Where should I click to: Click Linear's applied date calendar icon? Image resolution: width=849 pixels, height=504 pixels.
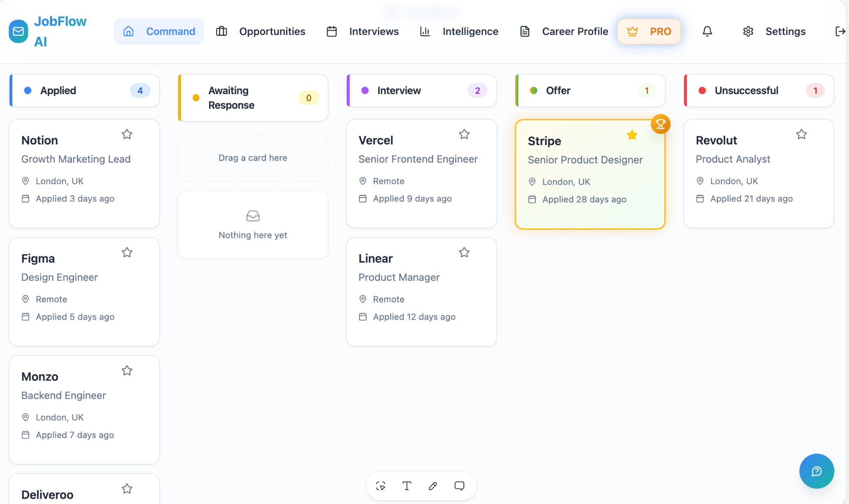[x=363, y=317]
